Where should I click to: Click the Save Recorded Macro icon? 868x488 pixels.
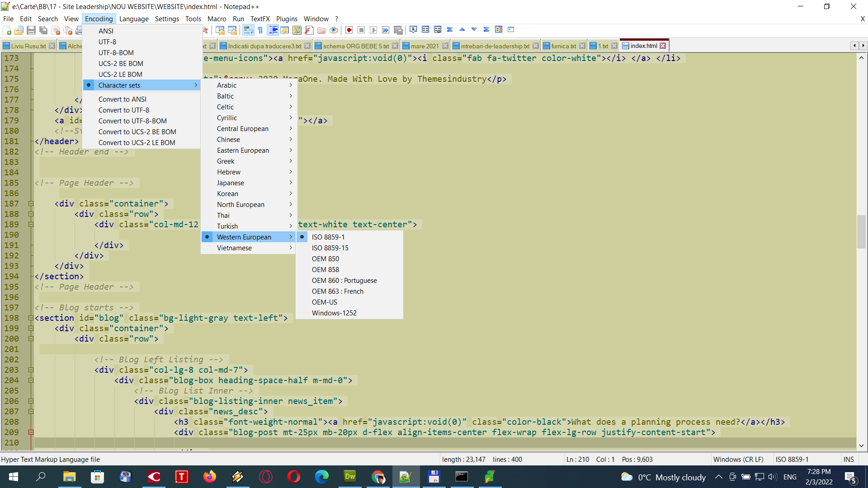(398, 30)
